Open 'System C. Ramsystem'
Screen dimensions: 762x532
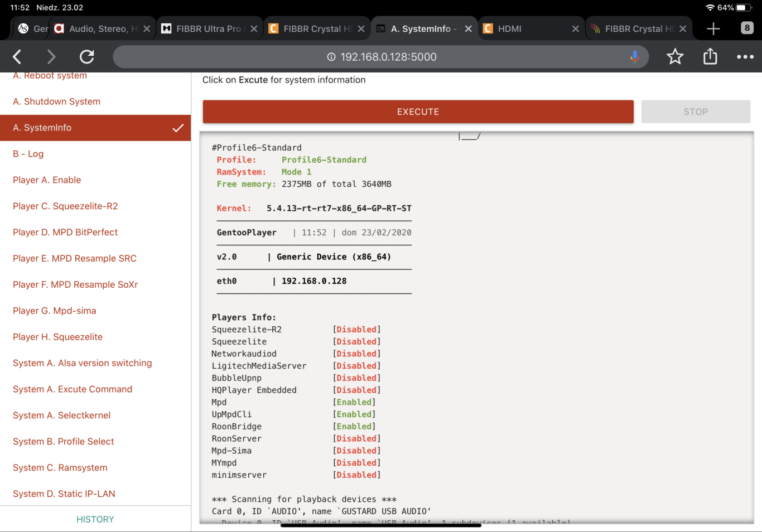pyautogui.click(x=95, y=468)
